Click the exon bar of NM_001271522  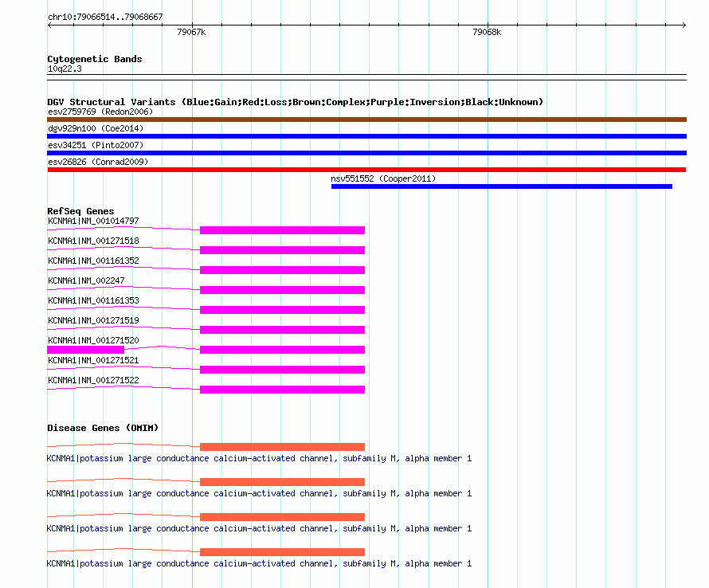pyautogui.click(x=282, y=390)
